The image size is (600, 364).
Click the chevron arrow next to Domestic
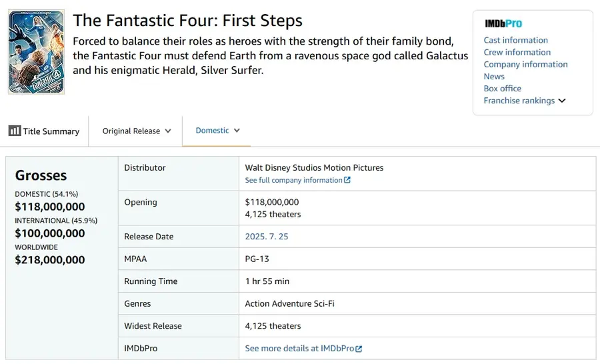237,131
